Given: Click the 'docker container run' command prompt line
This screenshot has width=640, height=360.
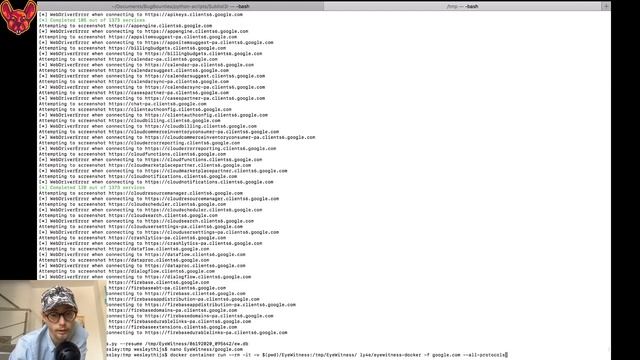Looking at the screenshot, I should pyautogui.click(x=307, y=355).
